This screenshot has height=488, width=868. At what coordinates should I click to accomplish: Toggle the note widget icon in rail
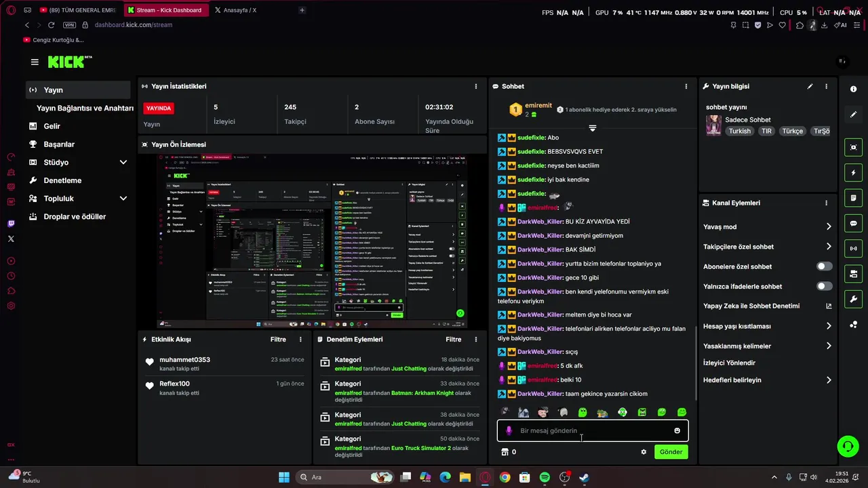[x=853, y=198]
